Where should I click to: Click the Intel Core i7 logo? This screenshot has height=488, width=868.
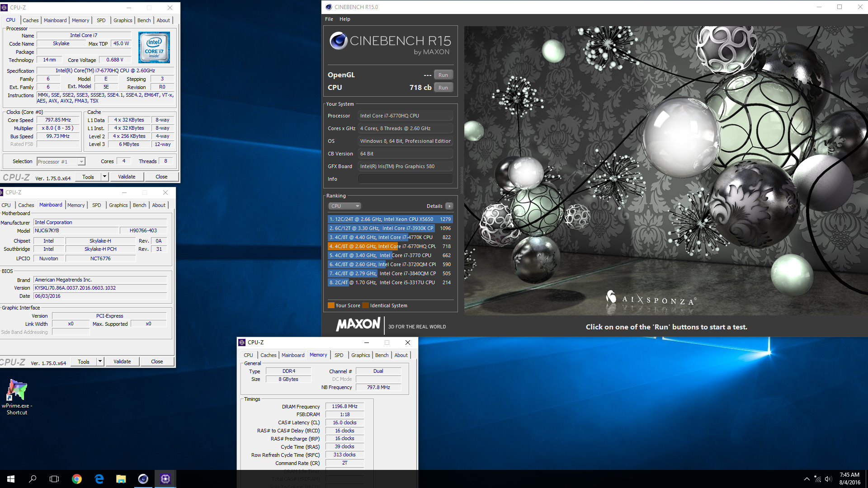pyautogui.click(x=154, y=47)
